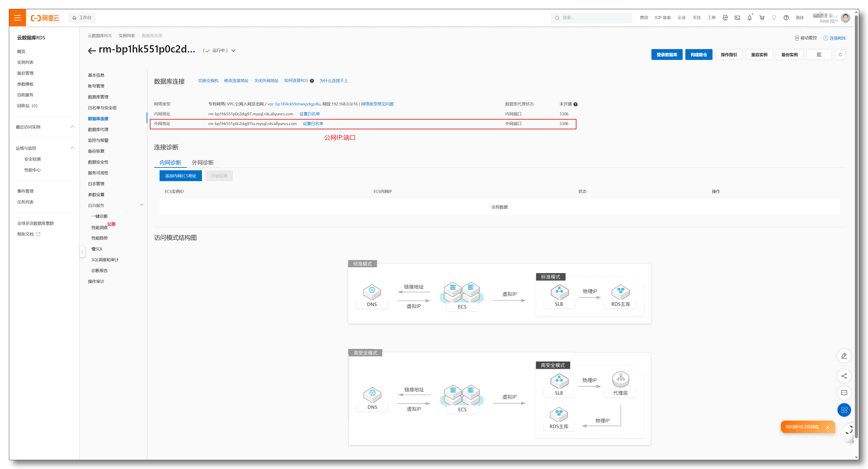Expand the running status dropdown arrow

pos(233,50)
